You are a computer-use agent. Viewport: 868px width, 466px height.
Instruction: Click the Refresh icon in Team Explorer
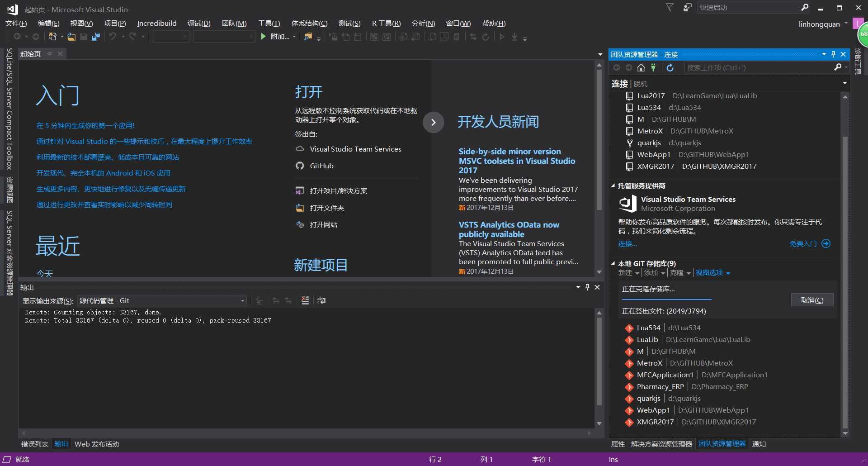(670, 67)
